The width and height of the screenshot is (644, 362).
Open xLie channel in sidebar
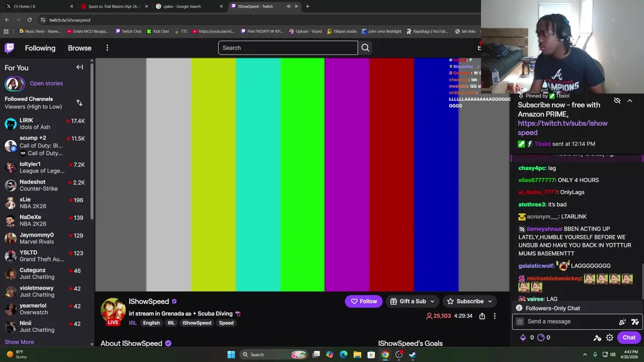coord(45,203)
